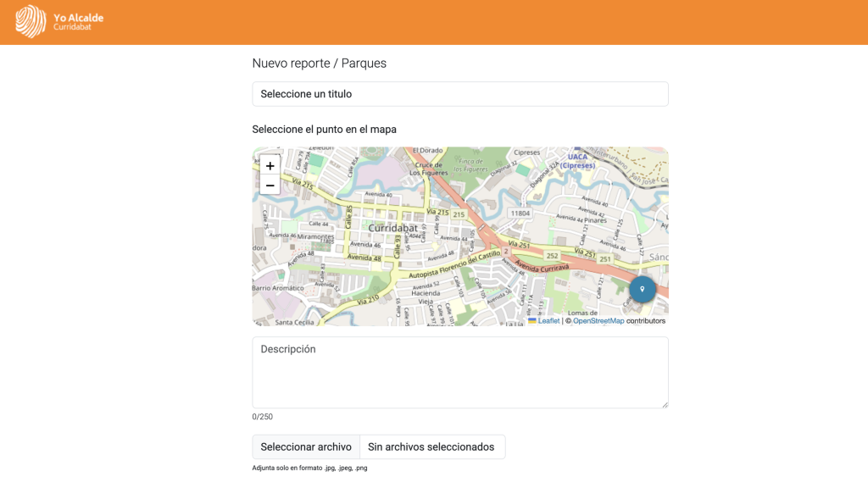Select Finca de los Figueres park on map

tap(469, 164)
